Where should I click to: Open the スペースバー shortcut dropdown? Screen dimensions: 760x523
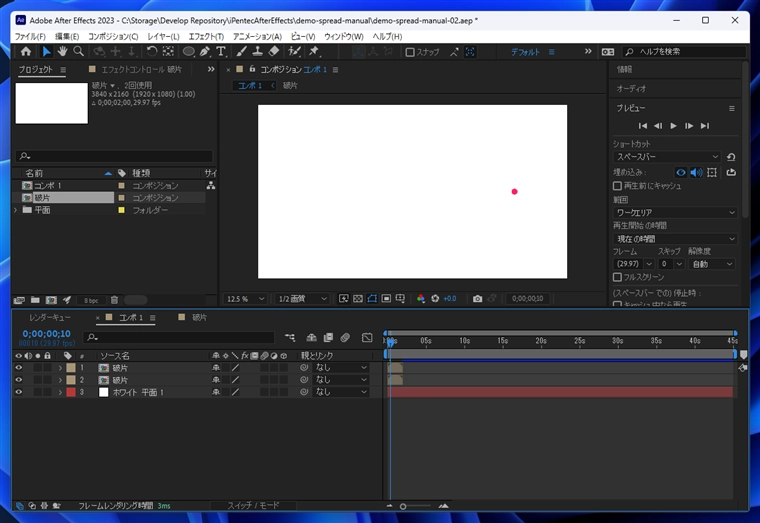click(667, 157)
